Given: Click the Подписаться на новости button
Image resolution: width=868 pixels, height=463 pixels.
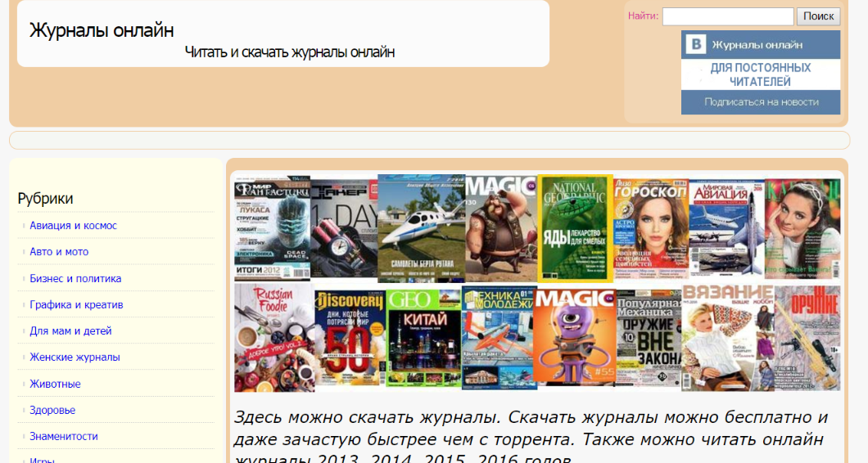Looking at the screenshot, I should pos(761,101).
